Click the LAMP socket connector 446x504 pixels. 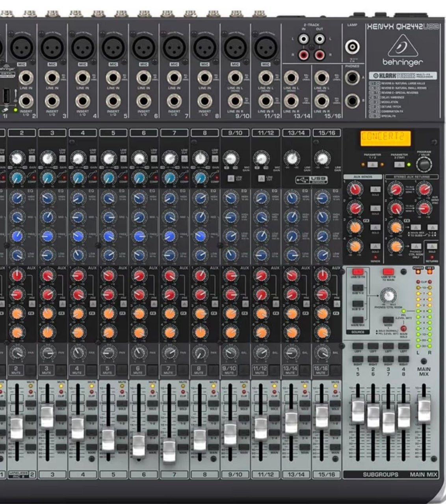tap(352, 48)
